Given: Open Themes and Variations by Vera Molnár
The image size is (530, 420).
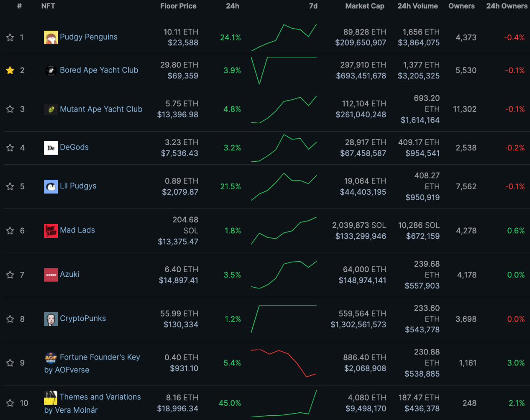Looking at the screenshot, I should (92, 403).
